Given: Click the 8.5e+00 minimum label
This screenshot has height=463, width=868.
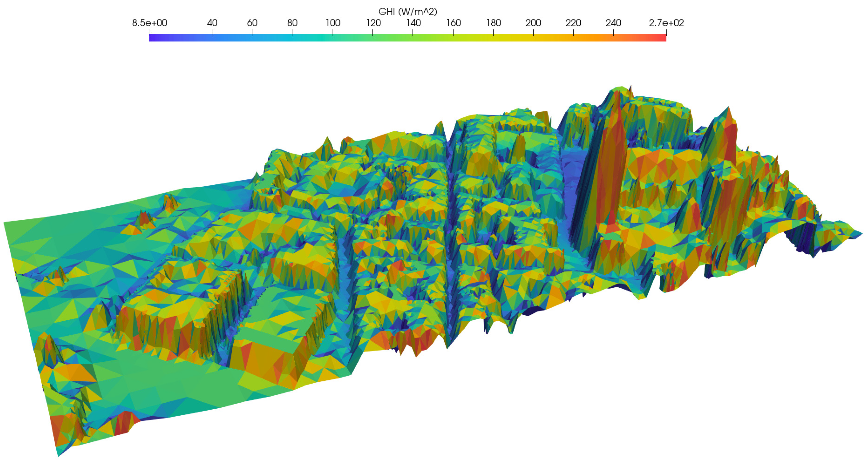Looking at the screenshot, I should (149, 23).
